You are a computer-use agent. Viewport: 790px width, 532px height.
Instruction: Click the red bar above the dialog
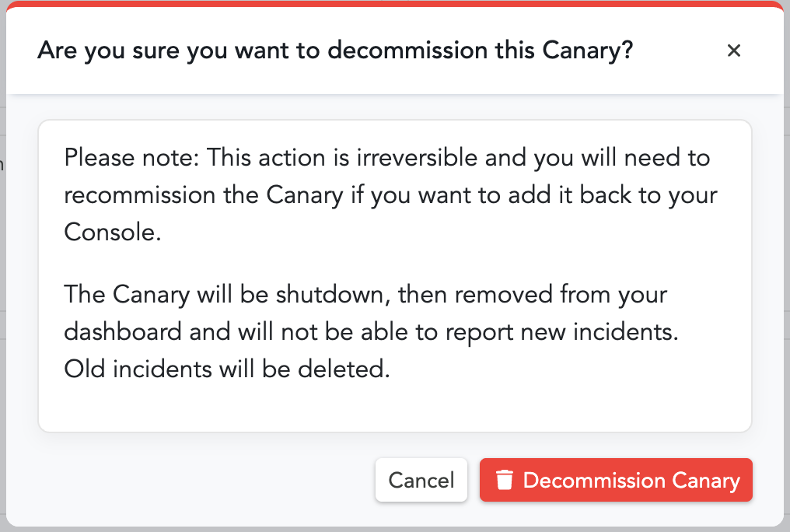395,4
